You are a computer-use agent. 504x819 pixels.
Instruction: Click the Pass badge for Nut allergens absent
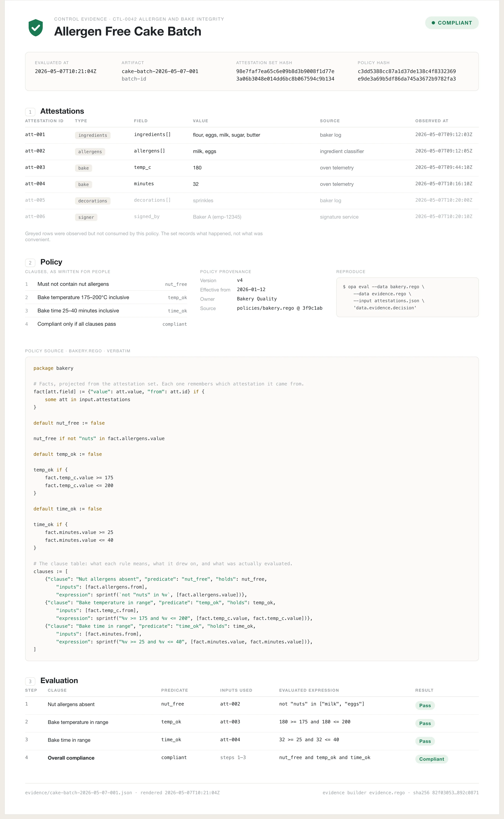click(x=425, y=705)
